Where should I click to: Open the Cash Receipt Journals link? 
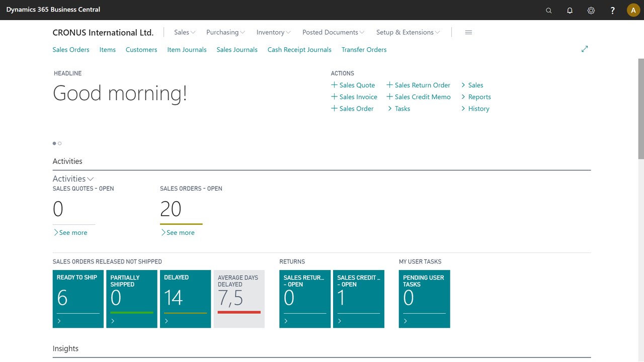pyautogui.click(x=299, y=50)
